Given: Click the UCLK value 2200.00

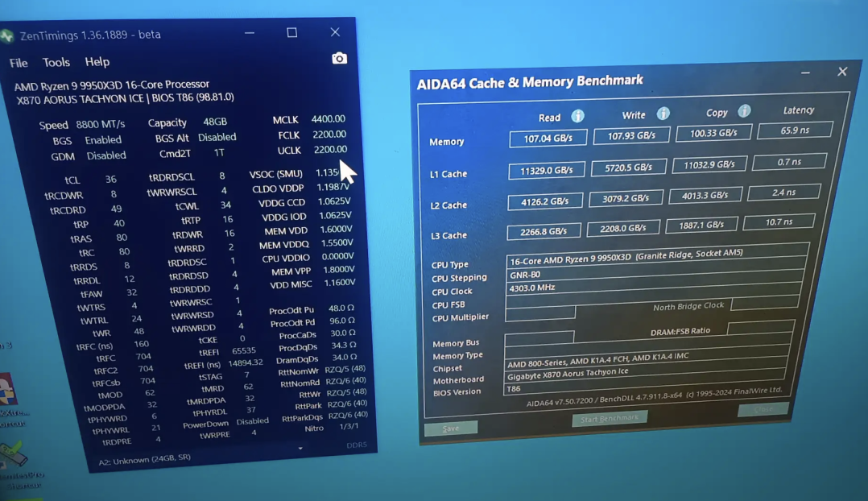Looking at the screenshot, I should 330,150.
